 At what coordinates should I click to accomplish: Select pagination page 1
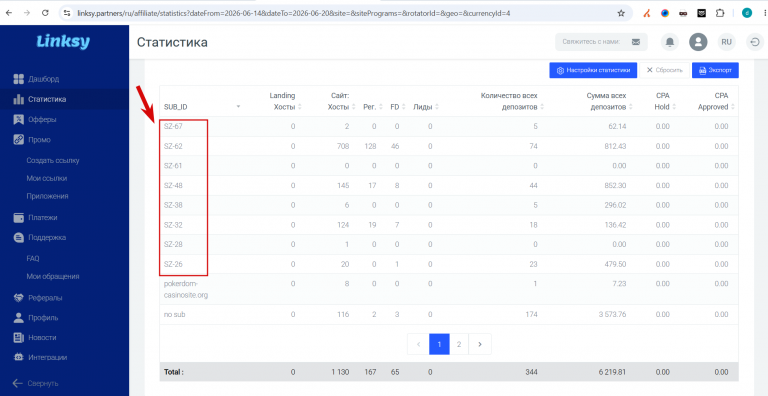439,345
